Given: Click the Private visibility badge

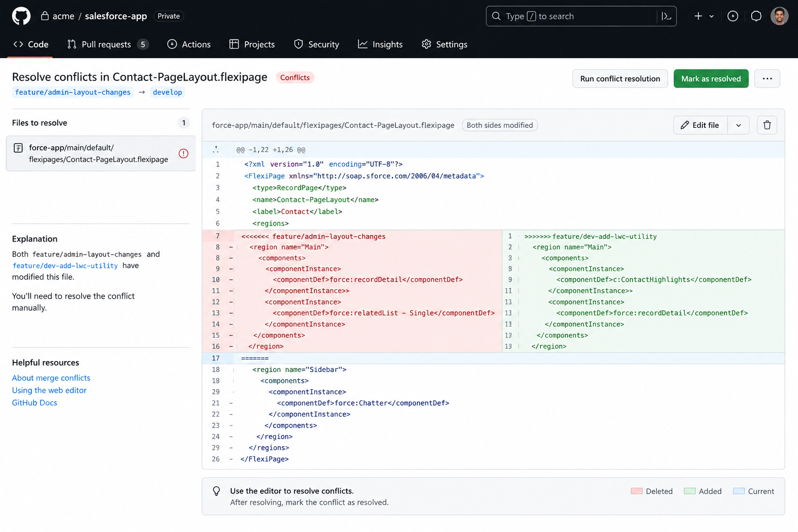Looking at the screenshot, I should (x=169, y=16).
